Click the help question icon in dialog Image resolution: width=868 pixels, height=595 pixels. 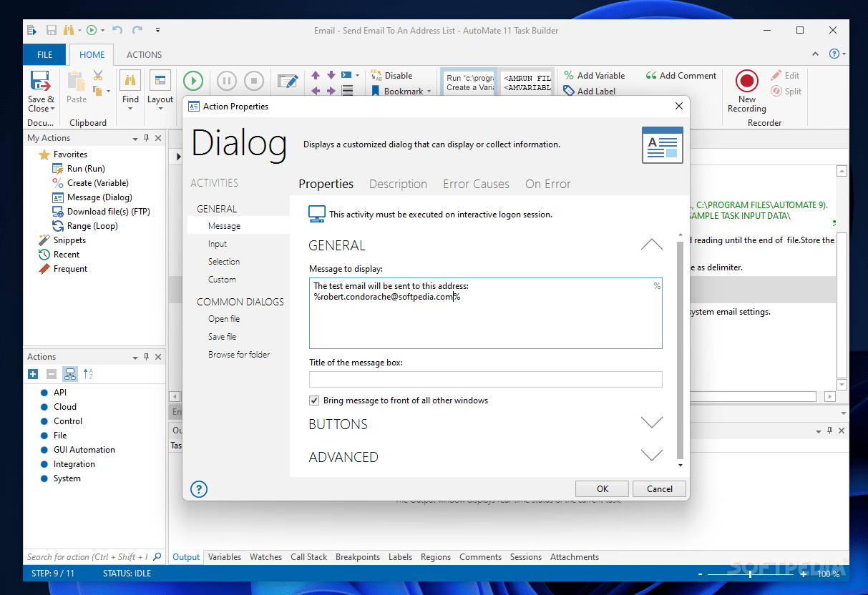coord(199,489)
